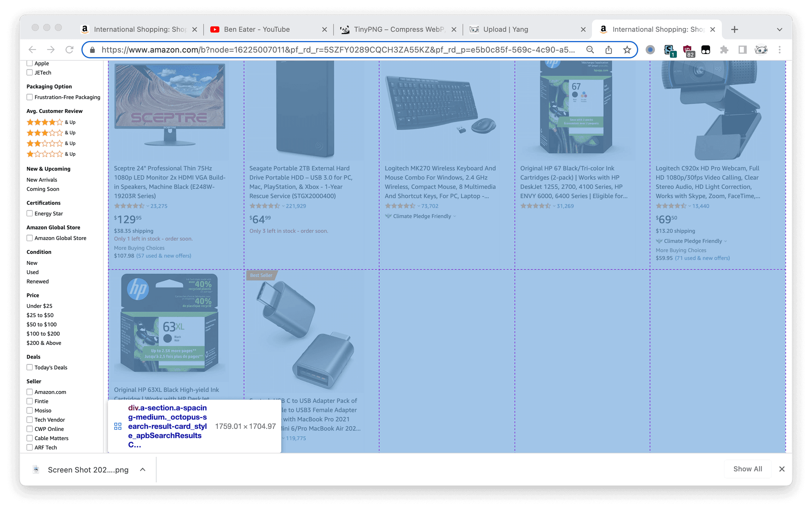Viewport: 812px width, 510px height.
Task: Expand the tab search chevron
Action: click(779, 29)
